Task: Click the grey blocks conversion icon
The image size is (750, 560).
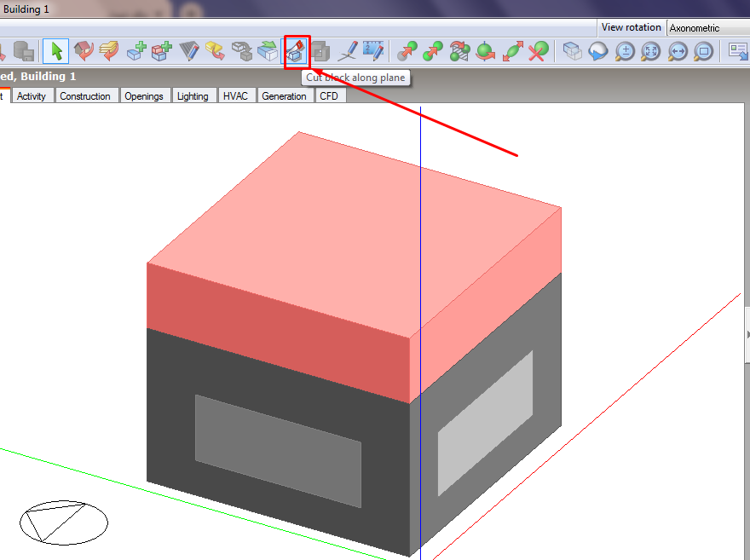Action: pyautogui.click(x=242, y=51)
